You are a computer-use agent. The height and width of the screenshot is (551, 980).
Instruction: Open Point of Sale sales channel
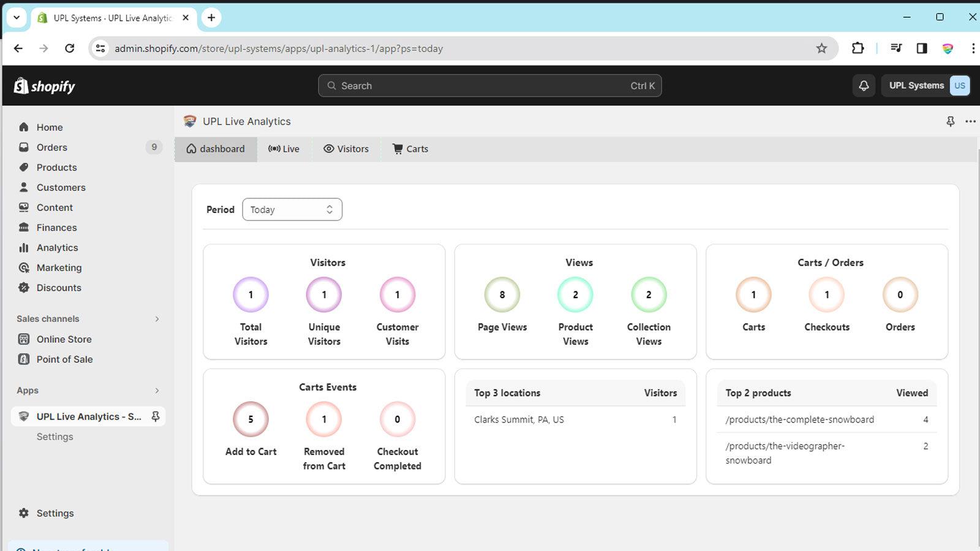[64, 359]
